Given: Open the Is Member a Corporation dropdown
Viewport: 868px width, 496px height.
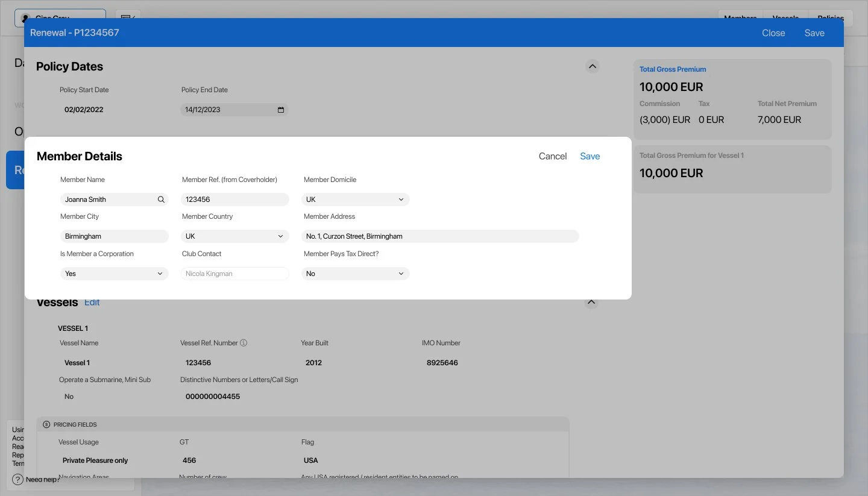Looking at the screenshot, I should click(x=115, y=274).
